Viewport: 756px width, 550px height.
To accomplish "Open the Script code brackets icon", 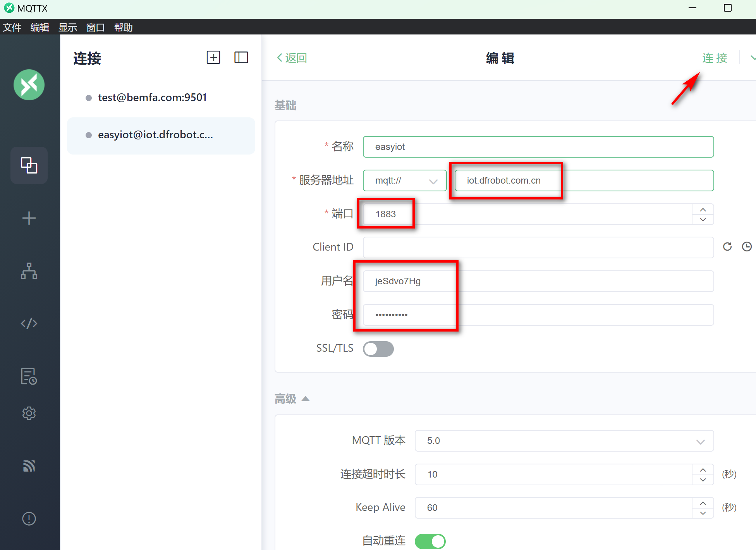I will pyautogui.click(x=29, y=323).
